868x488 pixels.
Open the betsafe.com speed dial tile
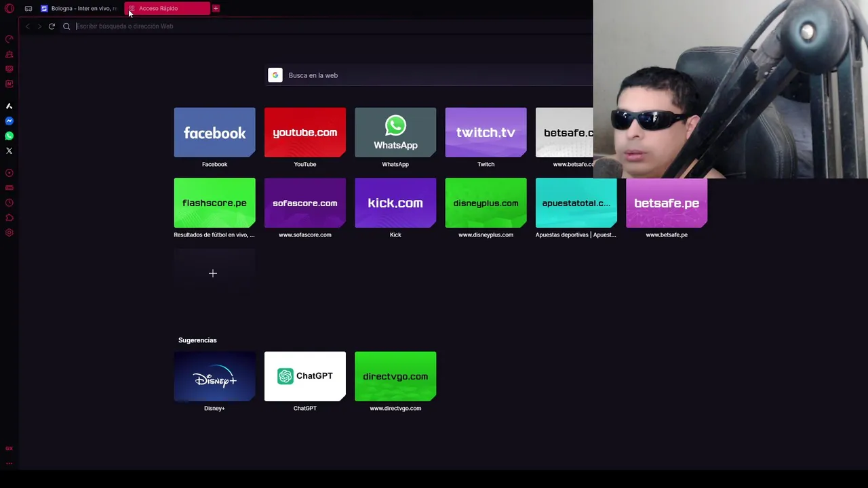(564, 132)
